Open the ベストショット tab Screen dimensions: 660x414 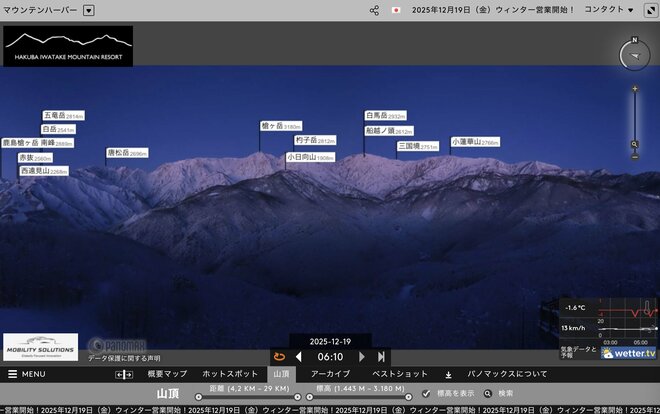click(x=400, y=374)
